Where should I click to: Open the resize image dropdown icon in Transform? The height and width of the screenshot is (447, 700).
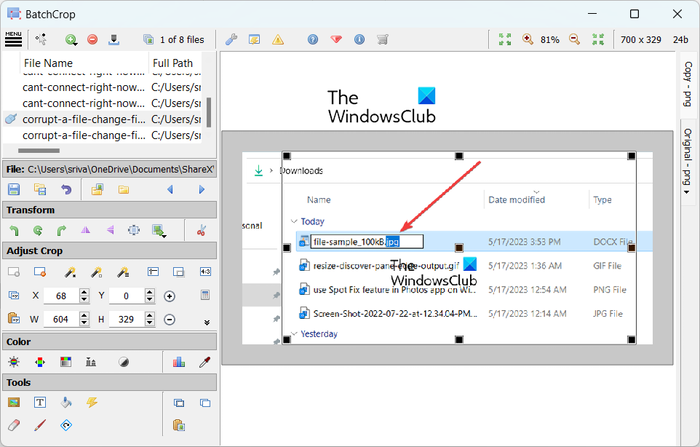(159, 231)
